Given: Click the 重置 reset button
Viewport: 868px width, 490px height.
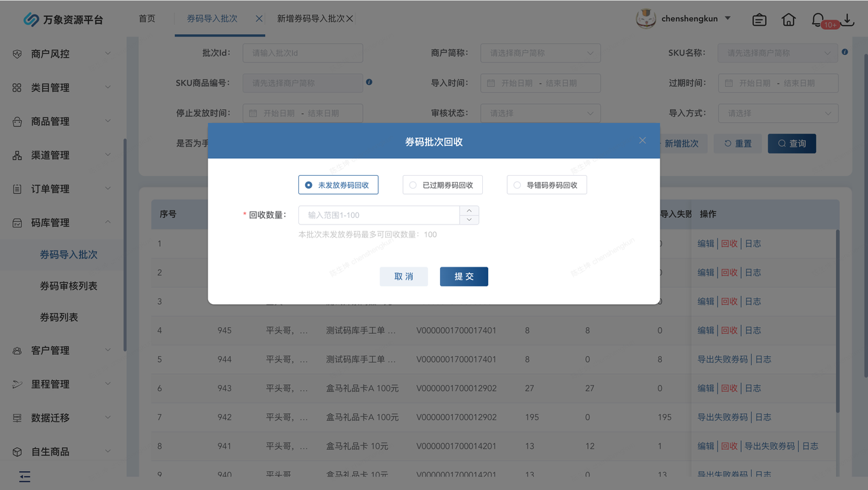Looking at the screenshot, I should (x=738, y=143).
